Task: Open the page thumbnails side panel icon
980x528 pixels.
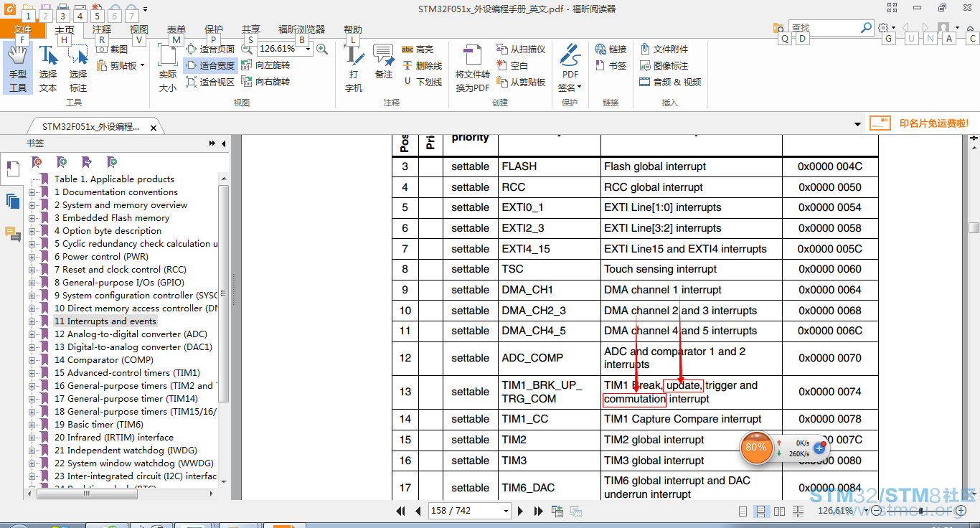Action: 13,202
